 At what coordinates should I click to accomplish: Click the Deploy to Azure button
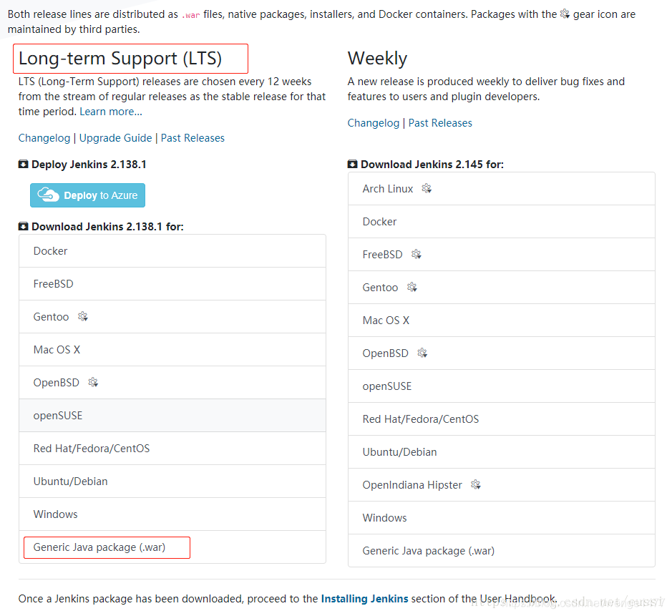pos(87,195)
